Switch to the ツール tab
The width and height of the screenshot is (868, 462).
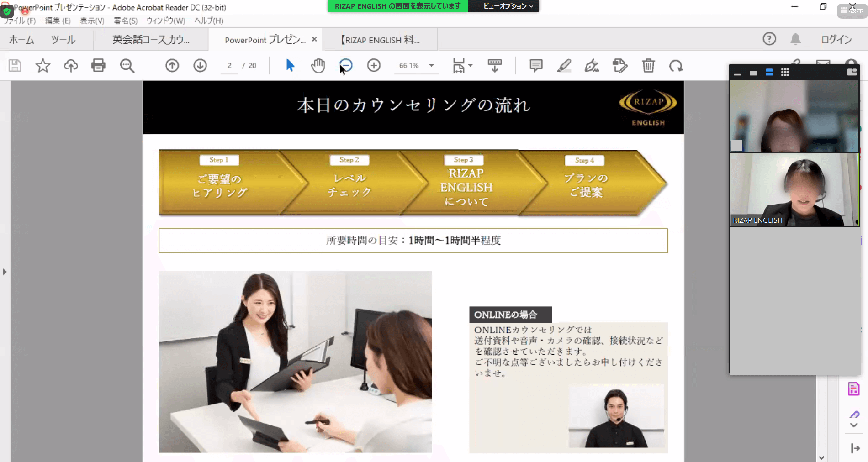[x=63, y=40]
